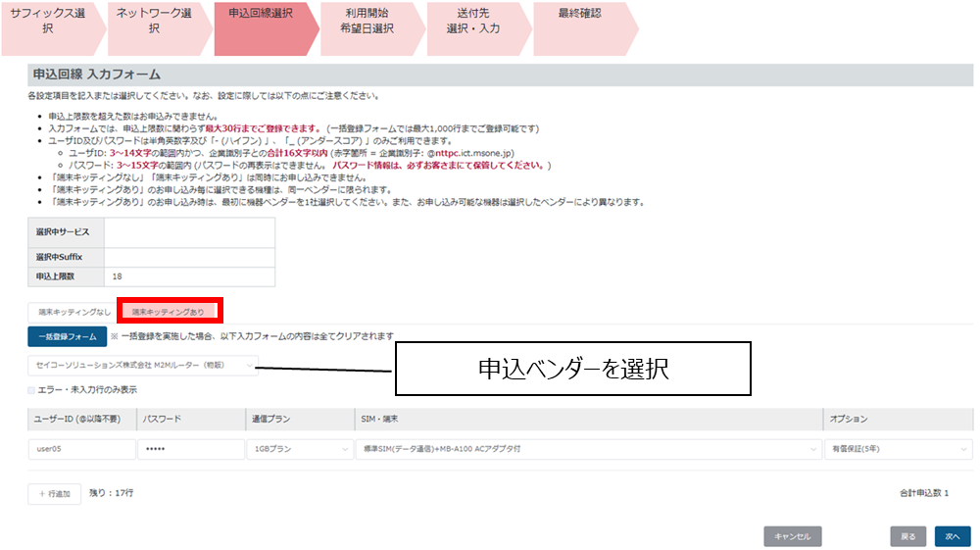The image size is (980, 550).
Task: Expand the vendor dropdown セイコーソリューションズ
Action: click(x=143, y=366)
